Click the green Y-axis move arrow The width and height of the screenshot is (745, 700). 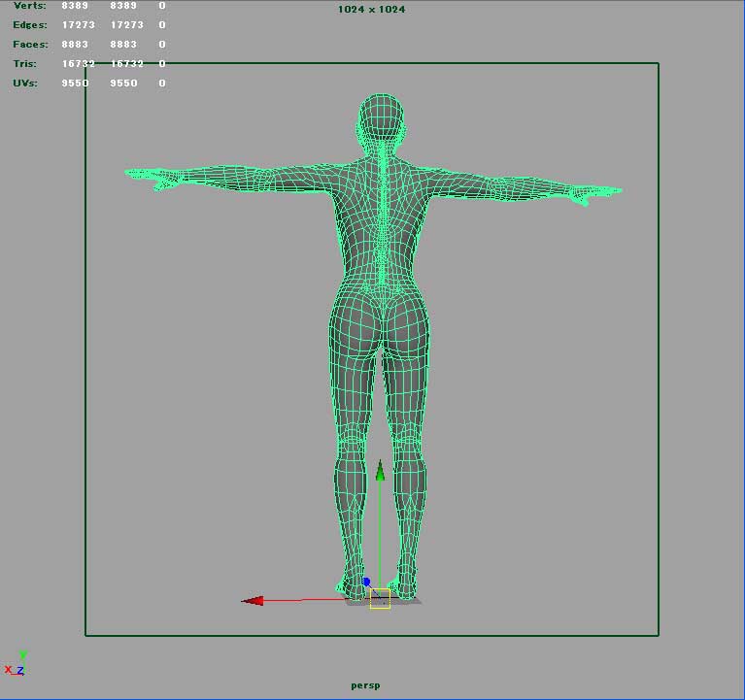380,471
